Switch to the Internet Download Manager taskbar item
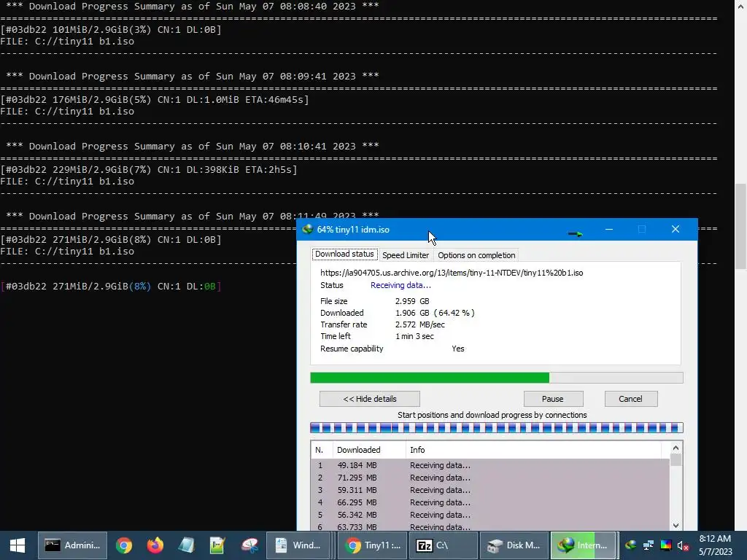Image resolution: width=747 pixels, height=560 pixels. (583, 545)
